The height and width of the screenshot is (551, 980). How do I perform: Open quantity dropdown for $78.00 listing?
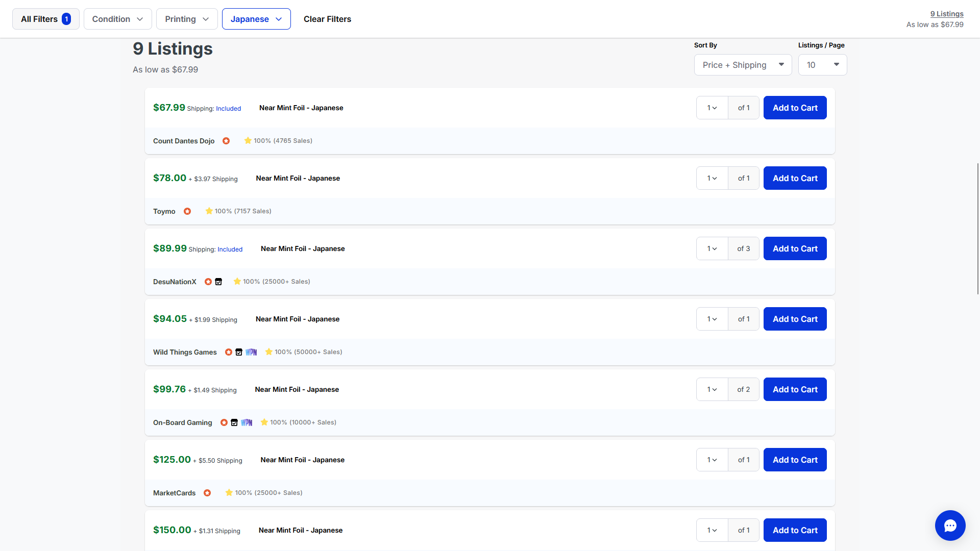(712, 178)
